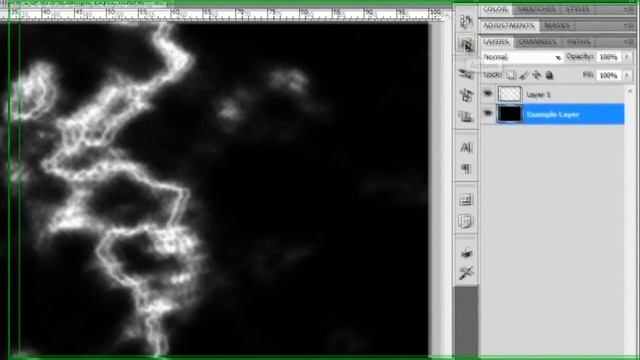Viewport: 640px width, 360px height.
Task: Switch to the Color tab
Action: tap(496, 9)
